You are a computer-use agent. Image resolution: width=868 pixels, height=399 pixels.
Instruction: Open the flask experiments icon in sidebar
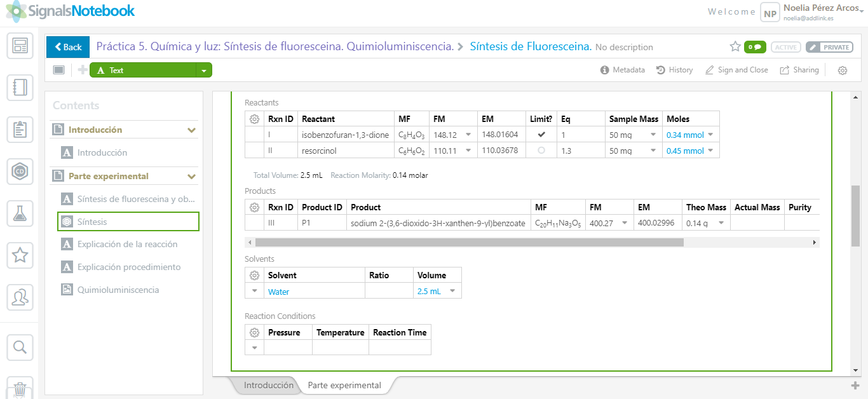click(x=20, y=213)
